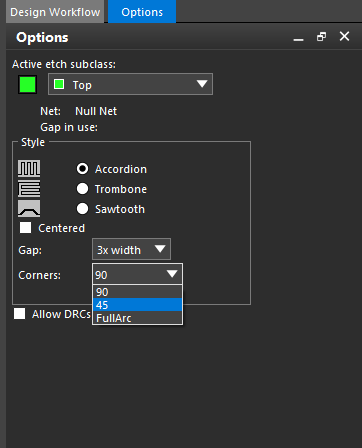The image size is (362, 448).
Task: Select the Trombone radio button
Action: coord(82,189)
